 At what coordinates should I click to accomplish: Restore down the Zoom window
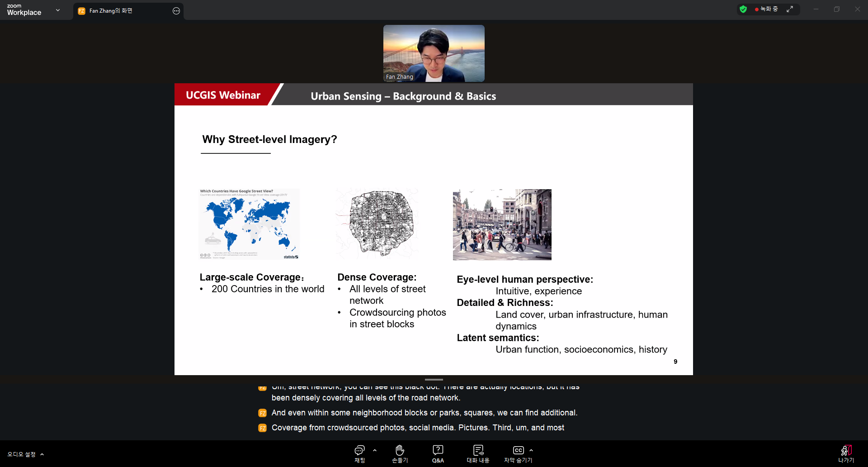(x=837, y=9)
